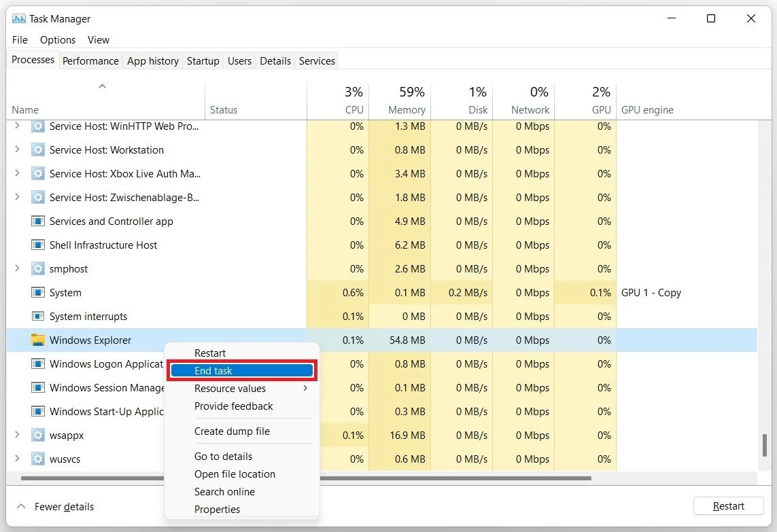Screen dimensions: 777x532
Task: Click the Service Host: Workstation gear icon
Action: pyautogui.click(x=37, y=150)
